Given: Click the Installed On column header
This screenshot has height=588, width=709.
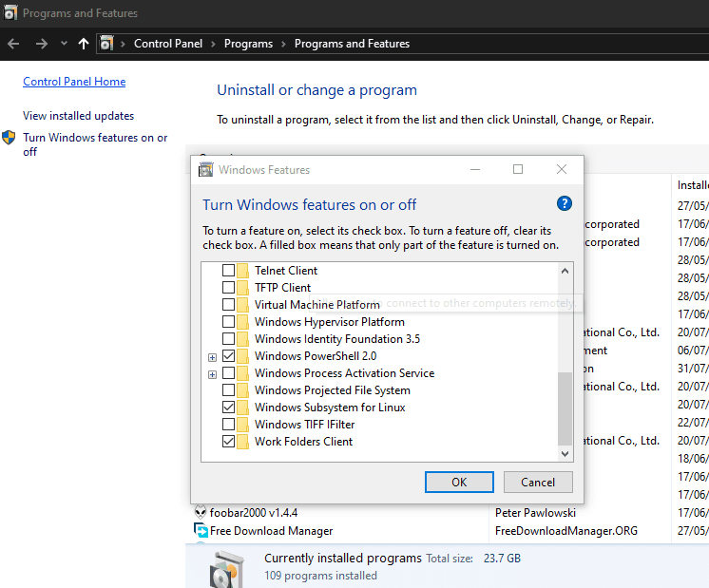Looking at the screenshot, I should (690, 185).
